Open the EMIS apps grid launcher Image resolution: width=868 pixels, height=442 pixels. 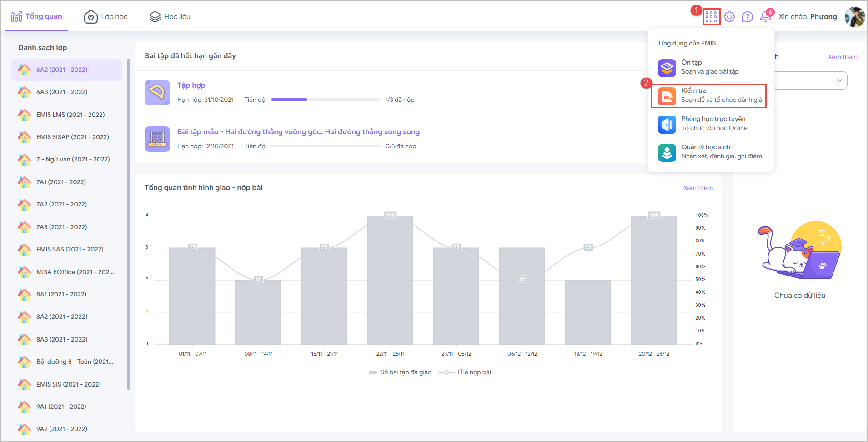711,17
